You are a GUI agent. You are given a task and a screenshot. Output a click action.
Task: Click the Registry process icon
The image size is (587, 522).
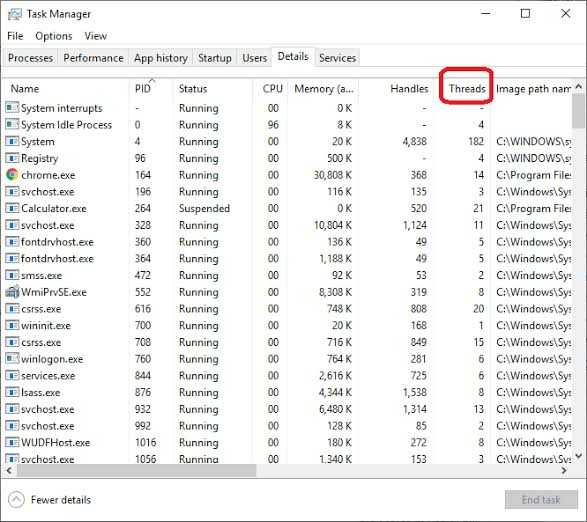(x=12, y=158)
